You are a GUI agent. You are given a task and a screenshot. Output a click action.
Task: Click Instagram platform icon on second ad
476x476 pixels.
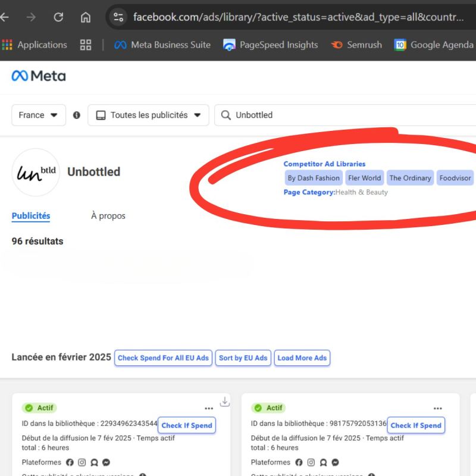coord(311,462)
